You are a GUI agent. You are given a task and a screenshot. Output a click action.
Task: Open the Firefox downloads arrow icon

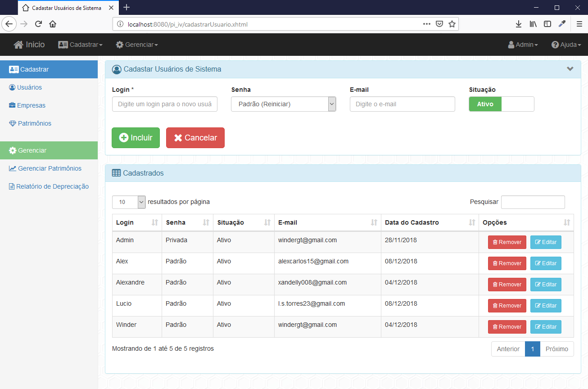click(x=519, y=24)
